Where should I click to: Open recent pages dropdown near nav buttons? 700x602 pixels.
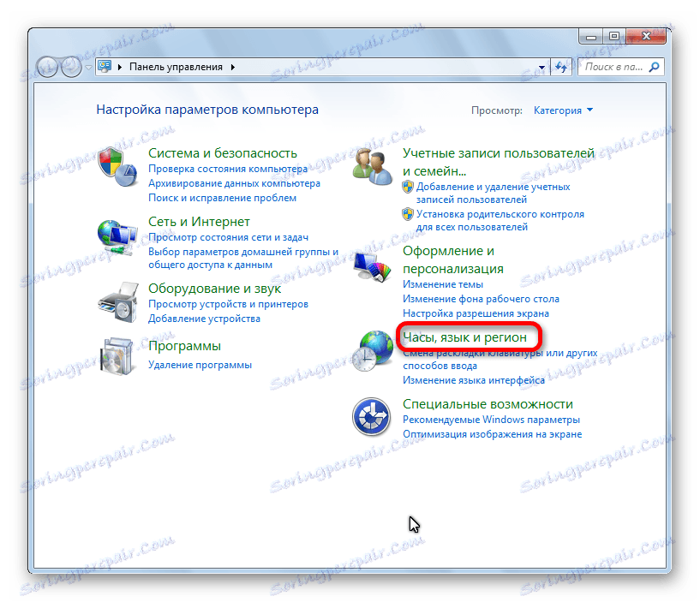(88, 68)
